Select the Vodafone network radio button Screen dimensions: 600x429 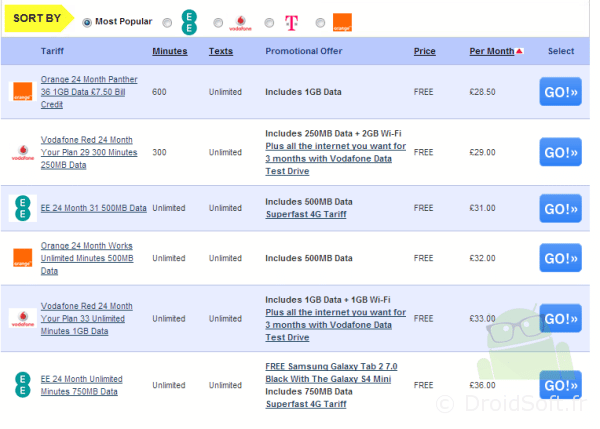[218, 23]
